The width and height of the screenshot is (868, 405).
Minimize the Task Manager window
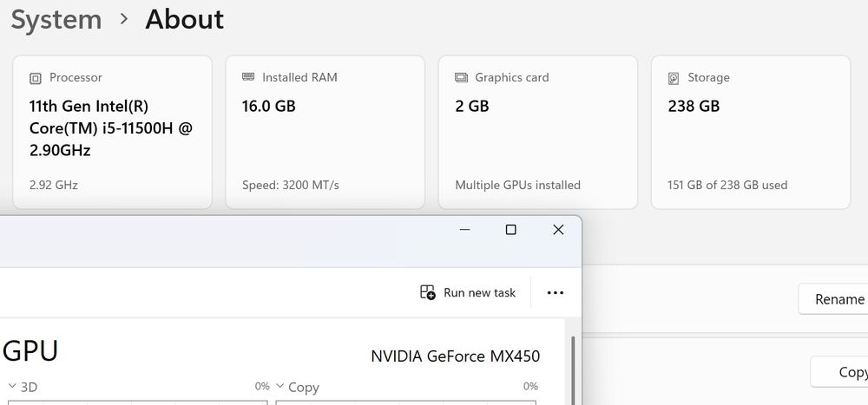coord(464,230)
